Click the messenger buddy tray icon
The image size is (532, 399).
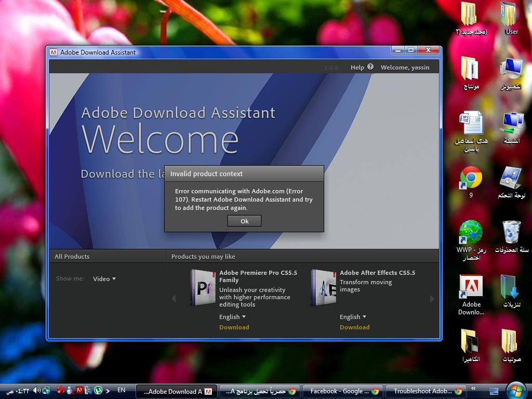tap(70, 391)
